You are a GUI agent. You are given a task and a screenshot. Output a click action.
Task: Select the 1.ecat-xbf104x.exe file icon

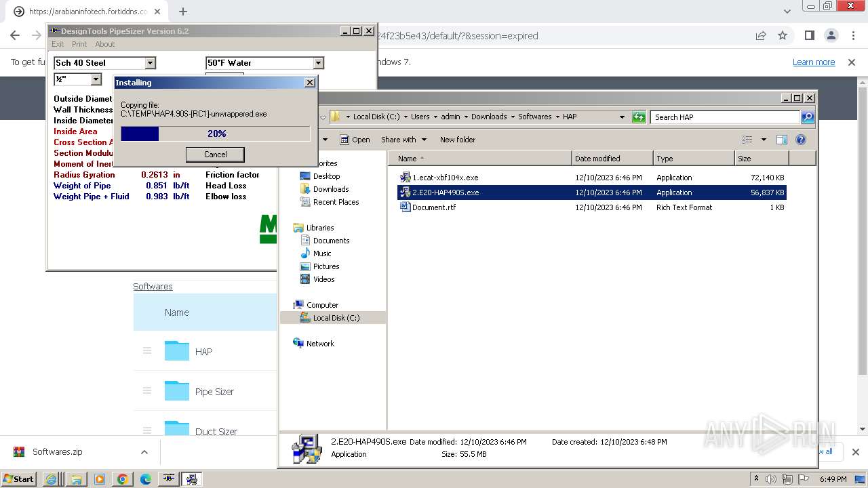click(406, 178)
